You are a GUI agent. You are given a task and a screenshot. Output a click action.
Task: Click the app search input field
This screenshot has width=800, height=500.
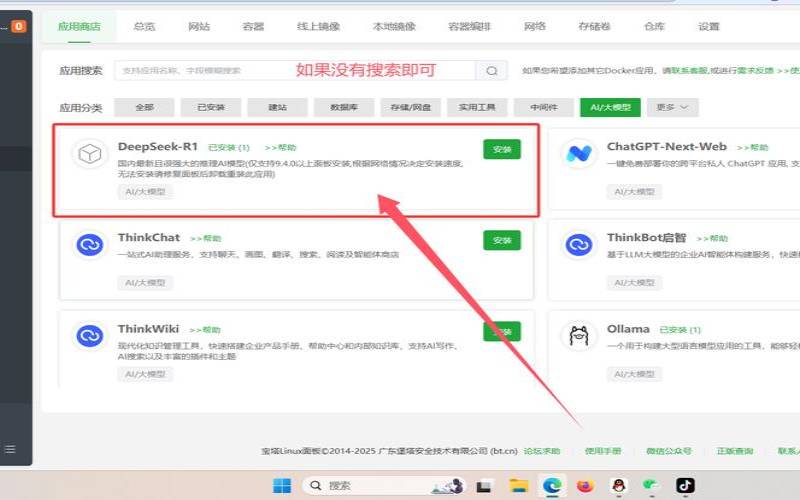[295, 71]
